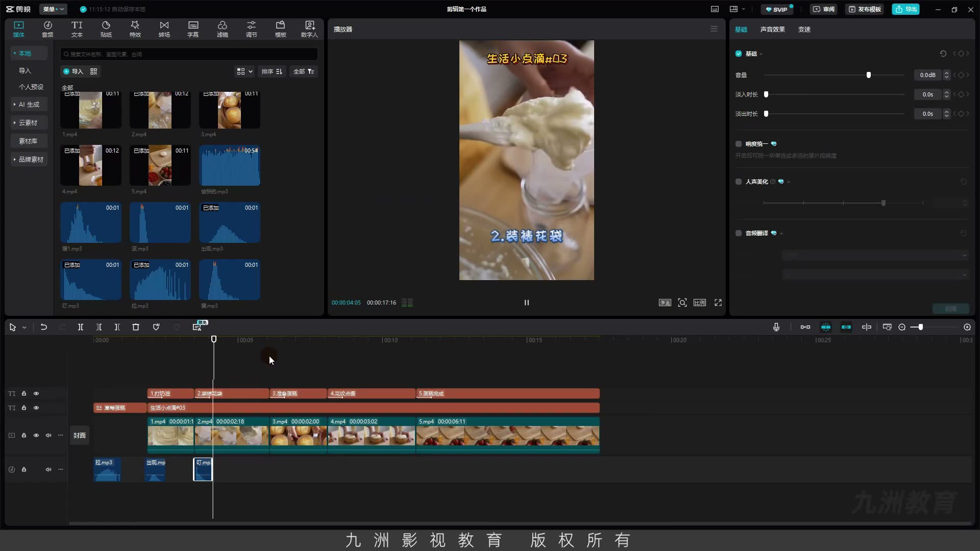Click the undo arrow in timeline toolbar
This screenshot has height=551, width=980.
click(x=44, y=327)
